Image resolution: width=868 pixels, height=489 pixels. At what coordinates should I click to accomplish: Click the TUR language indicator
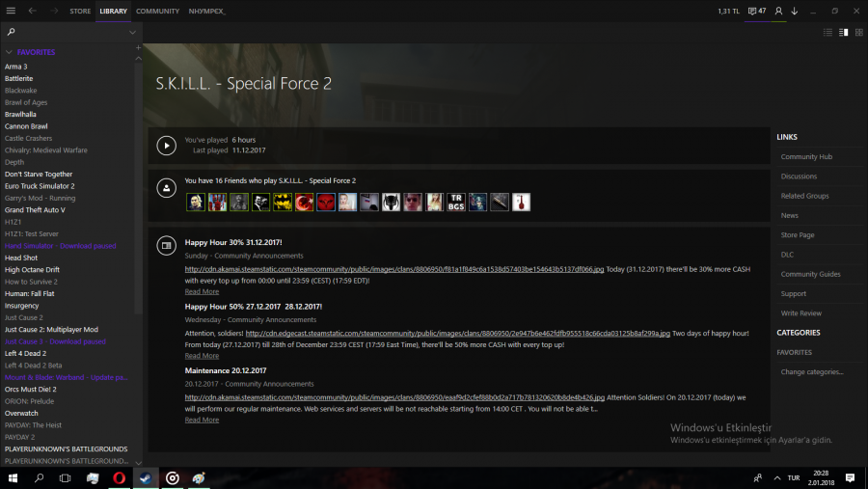794,478
